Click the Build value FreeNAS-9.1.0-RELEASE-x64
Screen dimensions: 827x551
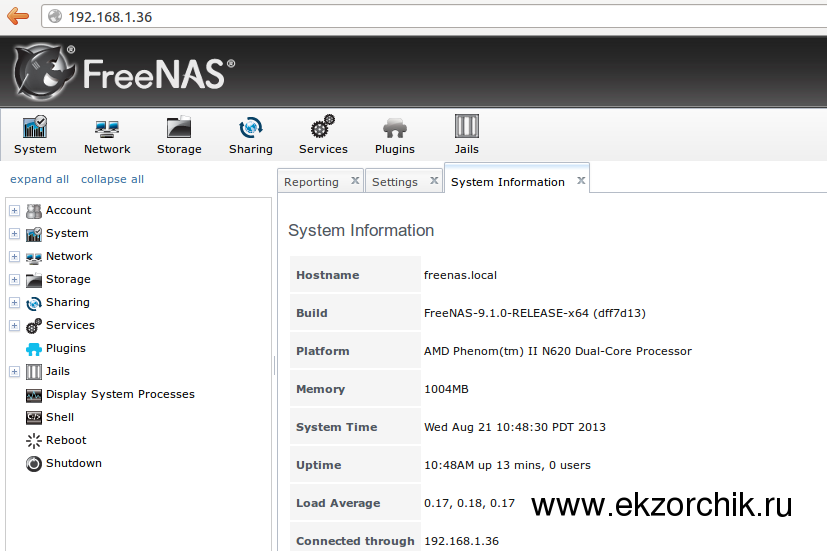click(x=535, y=313)
